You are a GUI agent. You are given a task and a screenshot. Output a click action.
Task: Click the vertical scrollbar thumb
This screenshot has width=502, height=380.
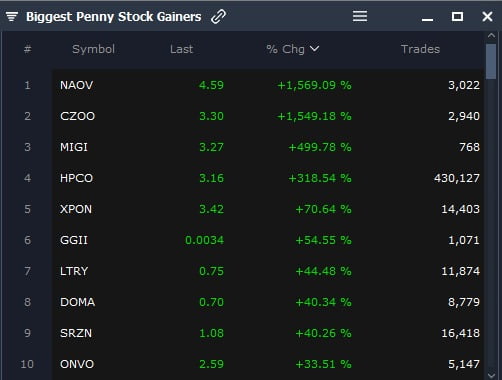click(x=491, y=61)
